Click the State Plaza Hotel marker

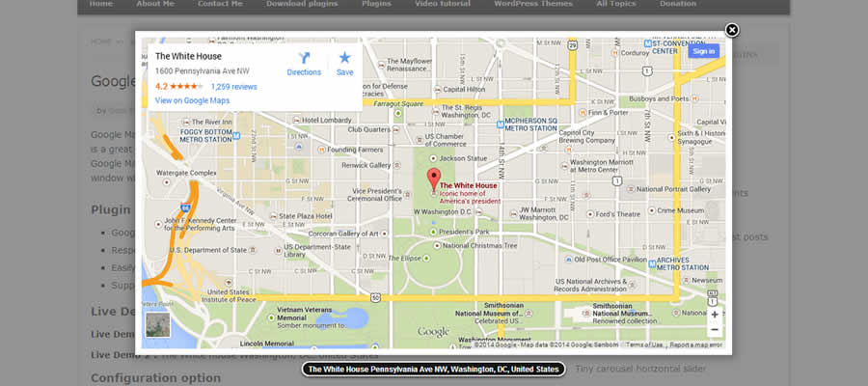pyautogui.click(x=273, y=216)
